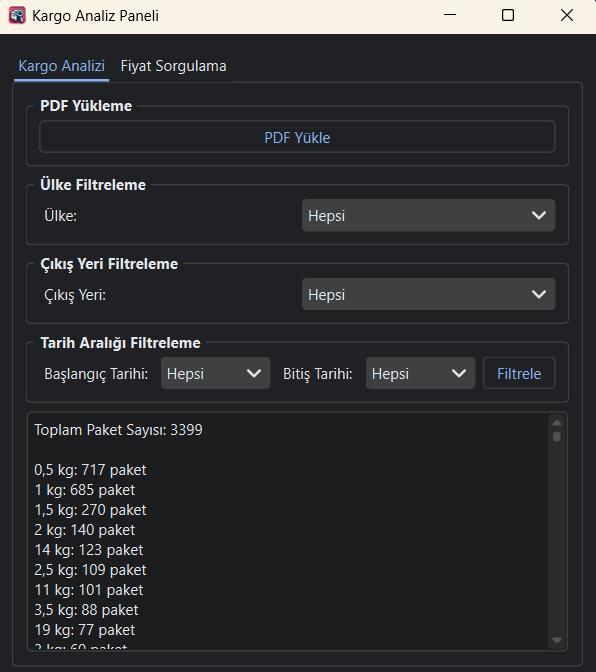Open the Ülke dropdown
This screenshot has width=596, height=672.
coord(428,215)
